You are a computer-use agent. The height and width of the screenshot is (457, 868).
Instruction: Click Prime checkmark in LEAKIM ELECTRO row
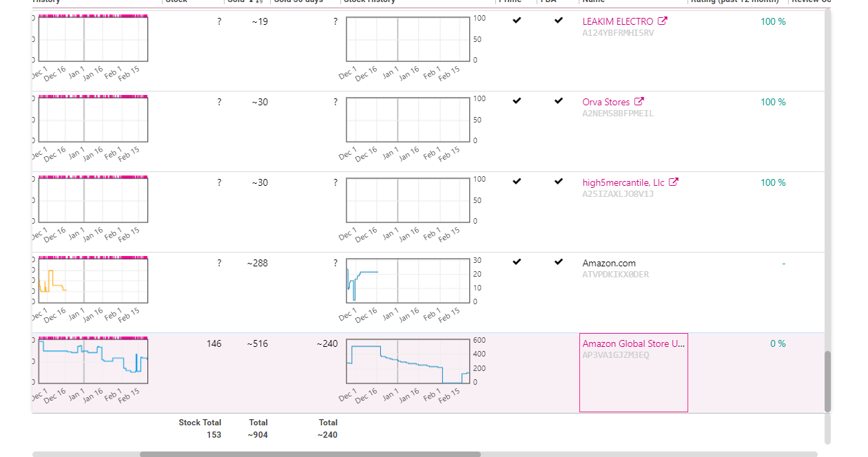click(517, 21)
